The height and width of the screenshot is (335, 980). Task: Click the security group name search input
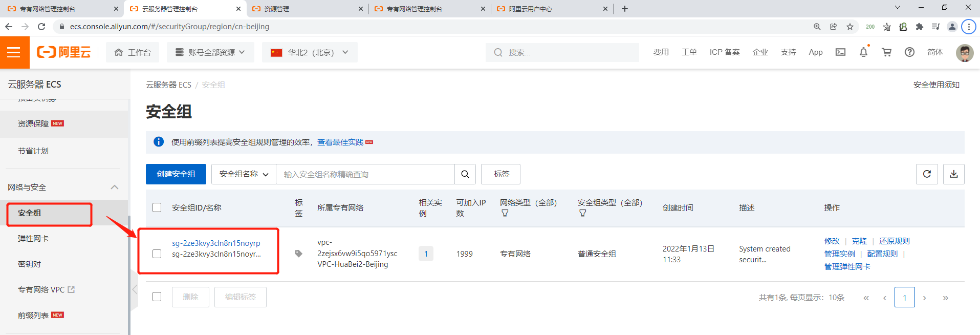pos(365,174)
